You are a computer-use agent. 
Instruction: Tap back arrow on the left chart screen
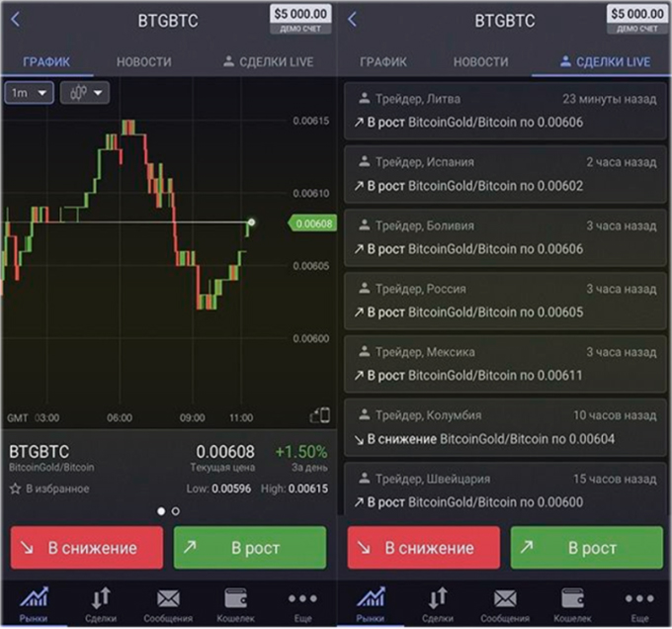coord(16,20)
